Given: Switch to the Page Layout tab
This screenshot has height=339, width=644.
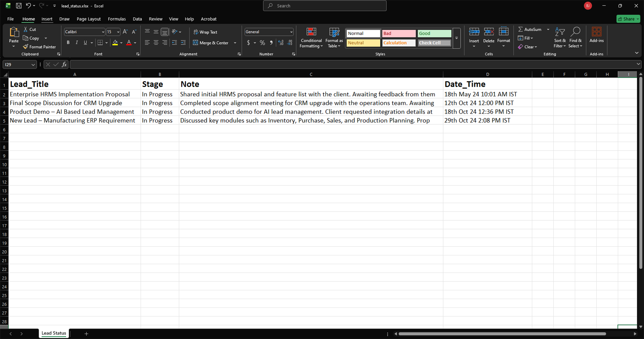Looking at the screenshot, I should 89,19.
